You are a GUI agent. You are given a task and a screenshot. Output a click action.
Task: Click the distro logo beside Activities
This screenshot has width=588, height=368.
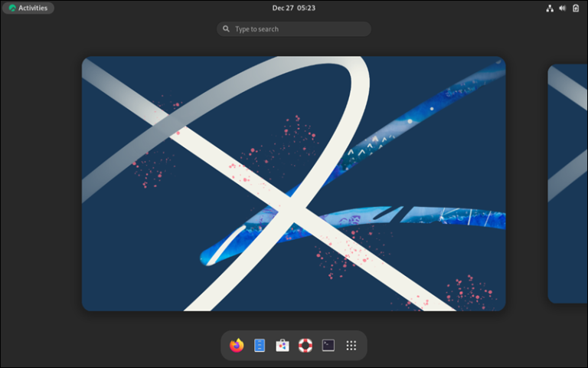(x=12, y=8)
